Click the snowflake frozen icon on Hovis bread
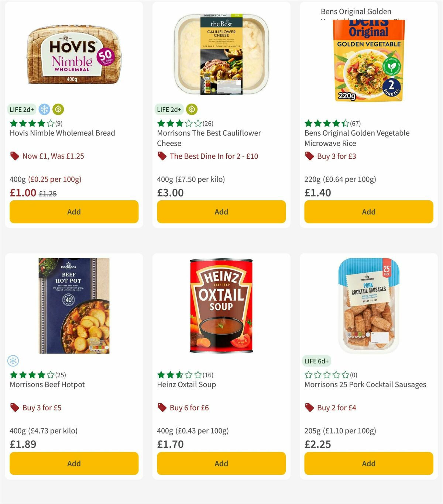 point(44,109)
